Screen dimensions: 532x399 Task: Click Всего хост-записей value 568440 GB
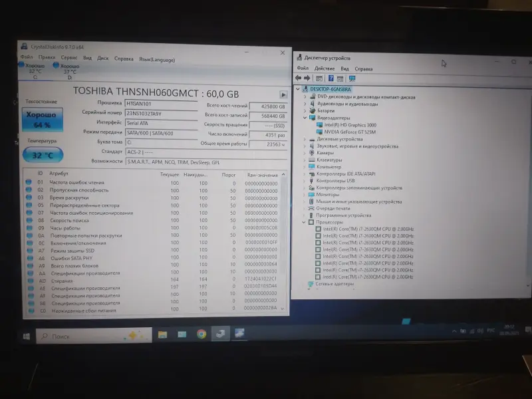[x=268, y=116]
